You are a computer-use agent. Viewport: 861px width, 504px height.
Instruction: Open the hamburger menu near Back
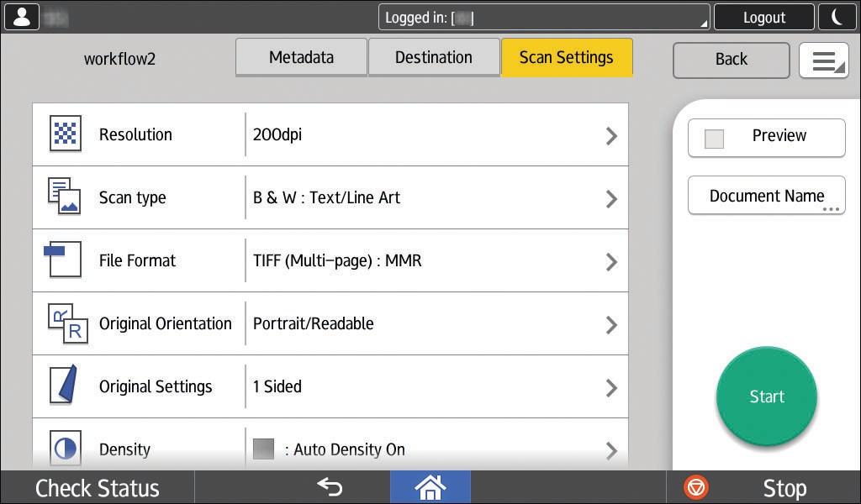(x=824, y=60)
